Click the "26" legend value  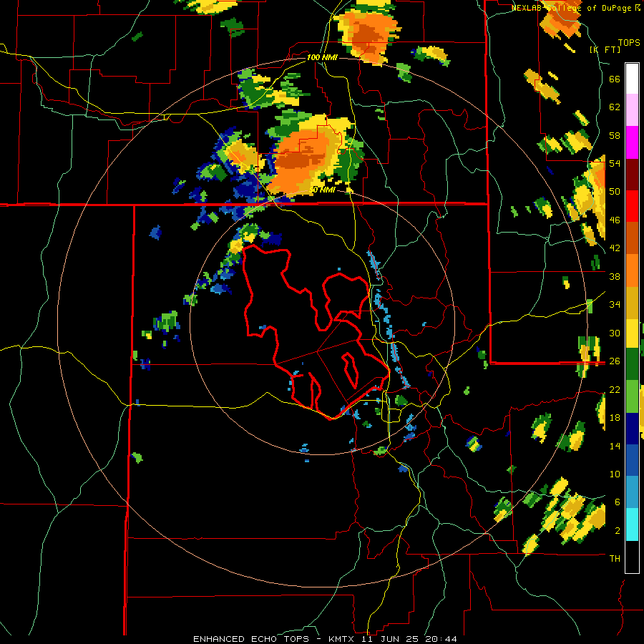(615, 361)
